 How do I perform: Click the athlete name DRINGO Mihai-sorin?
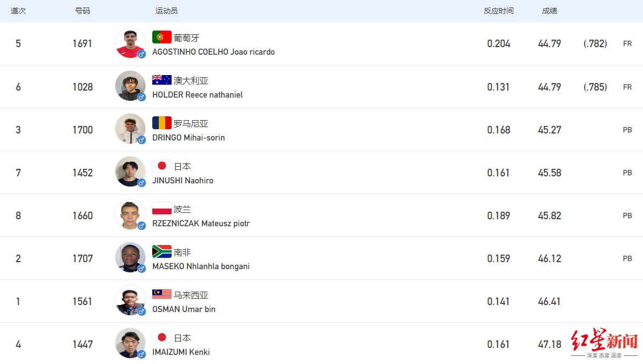188,138
